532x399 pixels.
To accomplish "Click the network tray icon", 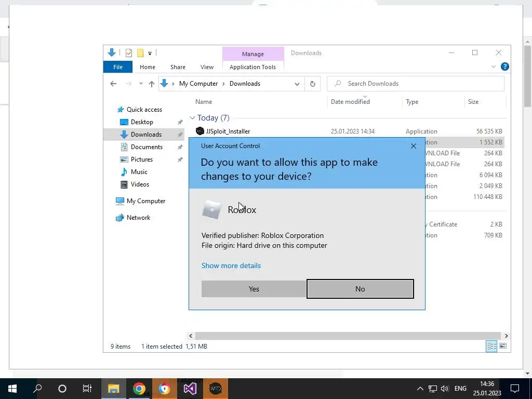I will 433,389.
